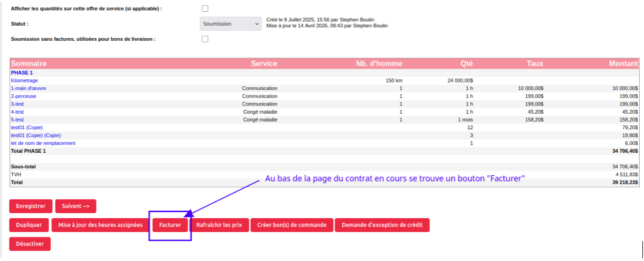The image size is (644, 261).
Task: Open the '1-main d'œuvre' item
Action: (28, 88)
